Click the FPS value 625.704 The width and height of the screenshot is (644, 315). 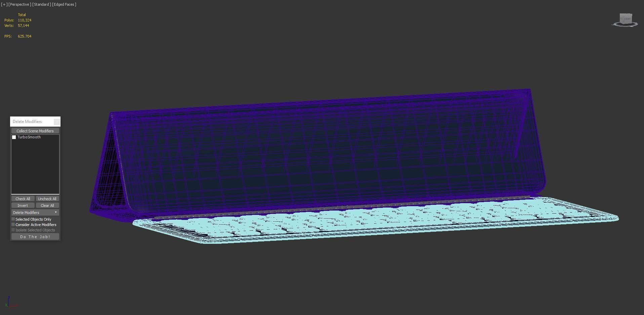coord(25,36)
